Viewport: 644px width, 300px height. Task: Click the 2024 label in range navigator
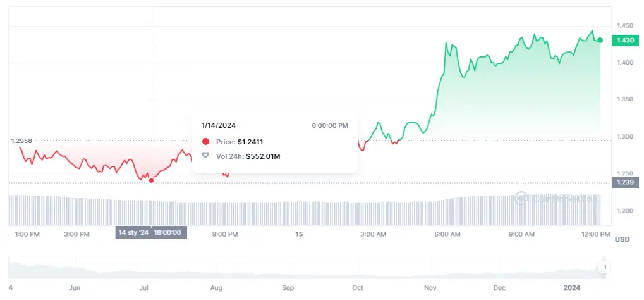tap(571, 288)
